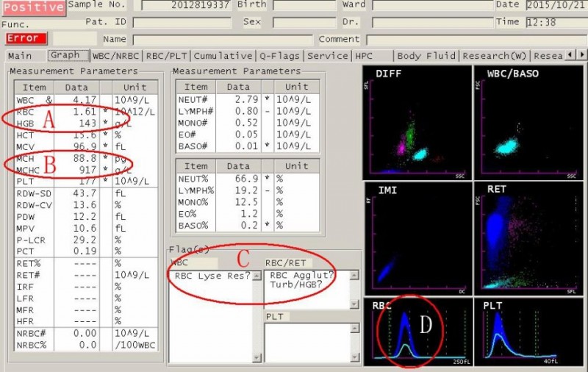Image resolution: width=588 pixels, height=372 pixels.
Task: Click the PDW value 12.2
Action: point(85,217)
